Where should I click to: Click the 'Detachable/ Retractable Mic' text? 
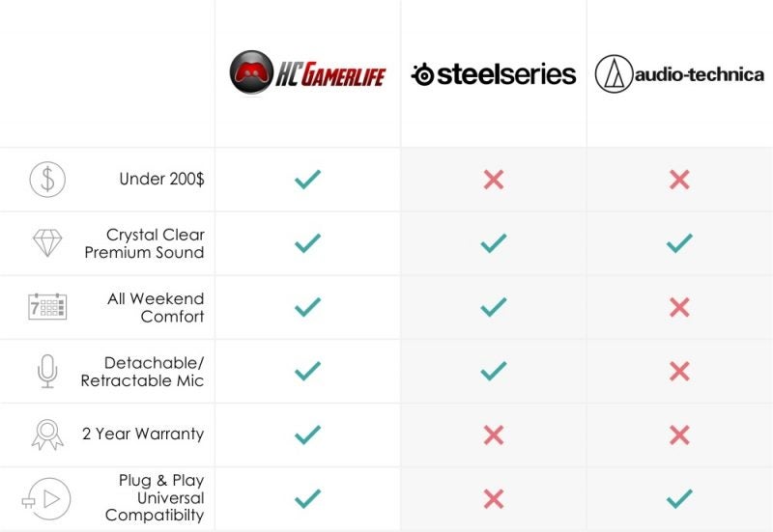click(143, 371)
